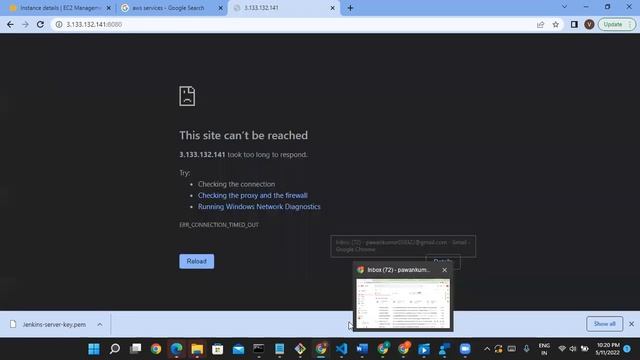Viewport: 640px width, 360px height.
Task: Click the Gmail Inbox window preview thumbnail
Action: (403, 303)
